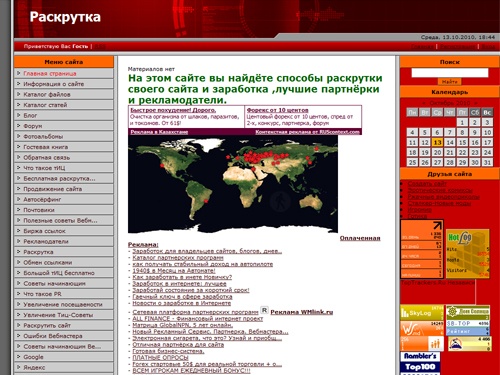Select day 20 in the calendar

(437, 153)
